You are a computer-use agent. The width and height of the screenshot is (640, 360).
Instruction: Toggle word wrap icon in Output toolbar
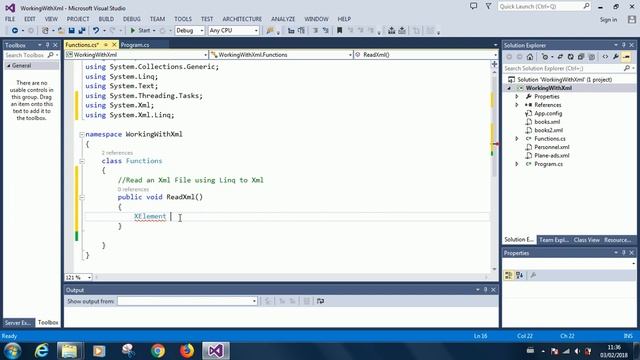tap(320, 301)
